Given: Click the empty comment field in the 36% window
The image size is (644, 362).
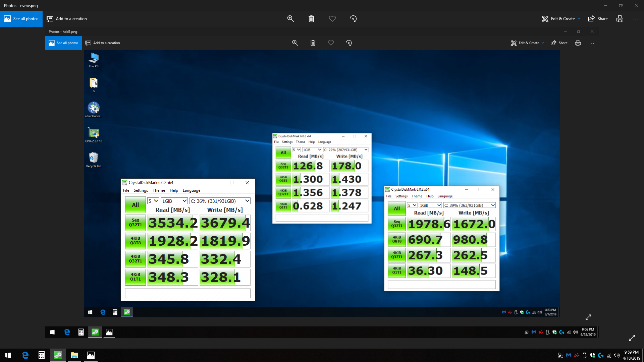Looking at the screenshot, I should pyautogui.click(x=188, y=293).
